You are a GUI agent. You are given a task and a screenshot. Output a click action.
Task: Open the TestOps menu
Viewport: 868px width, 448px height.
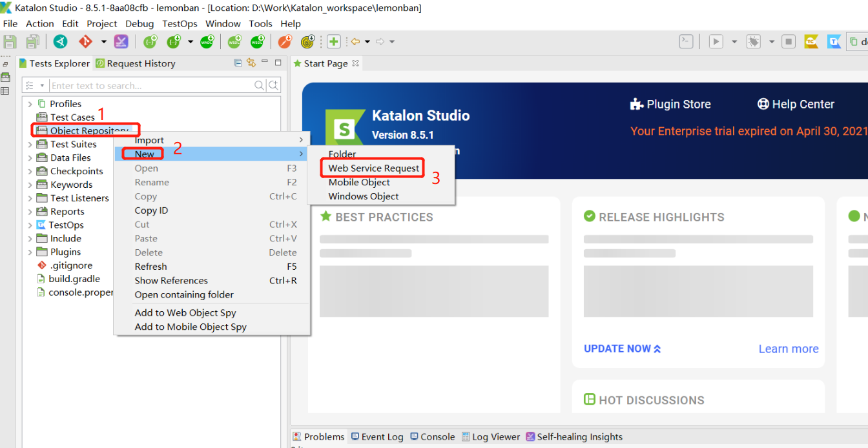coord(180,24)
